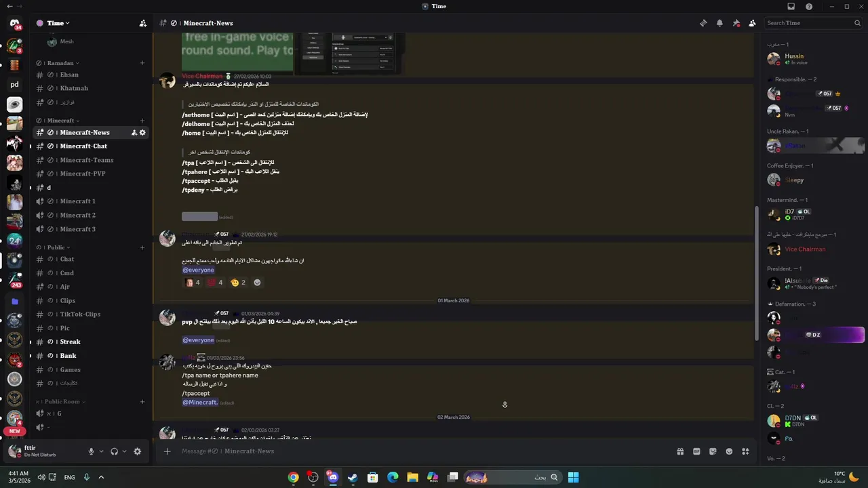Open Vice Chairman profile from member list
This screenshot has width=868, height=488.
pyautogui.click(x=814, y=249)
